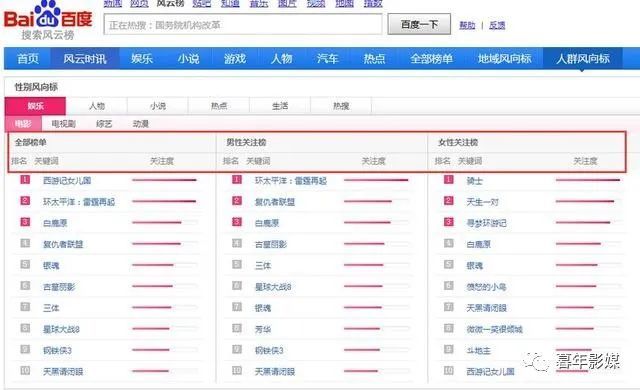640x390 pixels.
Task: Click the 百度一下 search button
Action: click(419, 24)
